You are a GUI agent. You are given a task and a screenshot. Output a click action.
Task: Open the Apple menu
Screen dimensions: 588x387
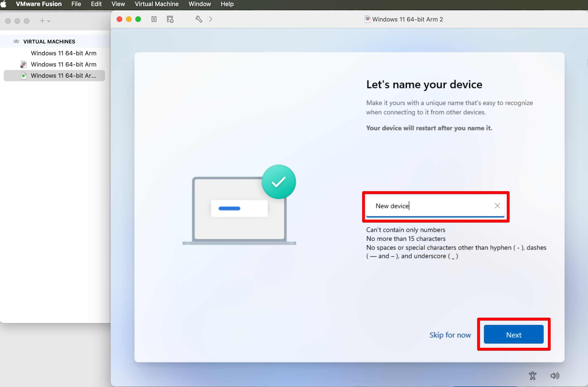(4, 4)
